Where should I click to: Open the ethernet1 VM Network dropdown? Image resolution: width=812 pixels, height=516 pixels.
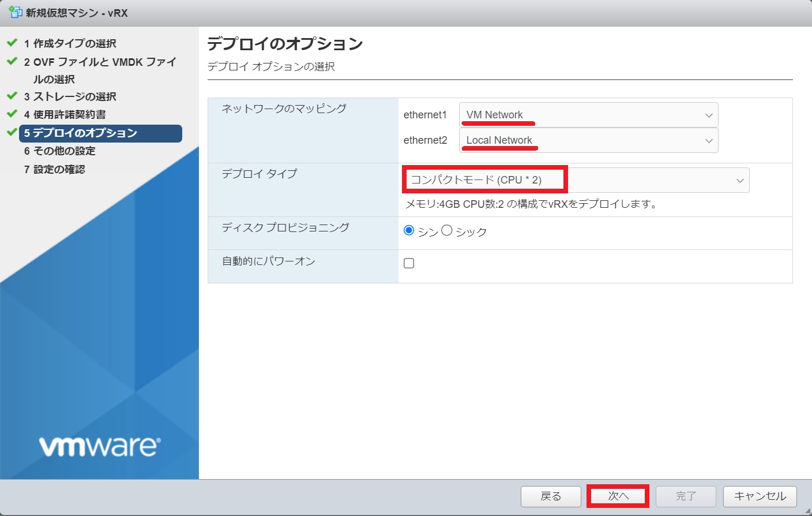pyautogui.click(x=588, y=115)
